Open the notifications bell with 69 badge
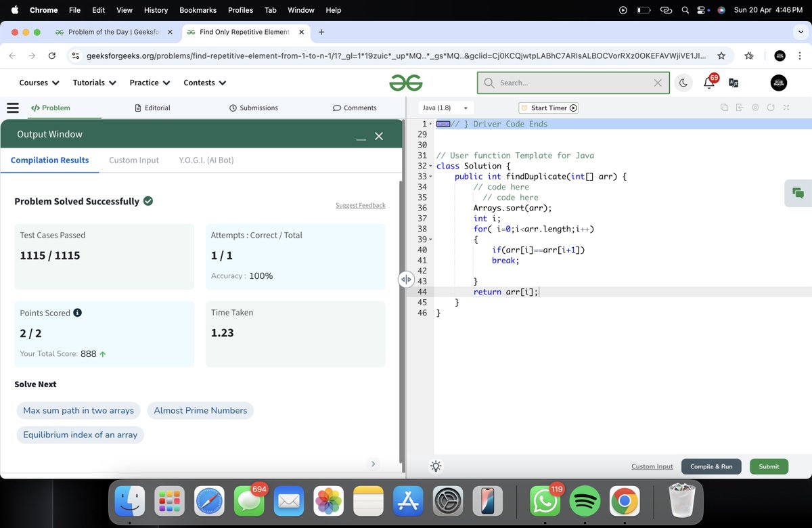The height and width of the screenshot is (528, 812). 709,82
